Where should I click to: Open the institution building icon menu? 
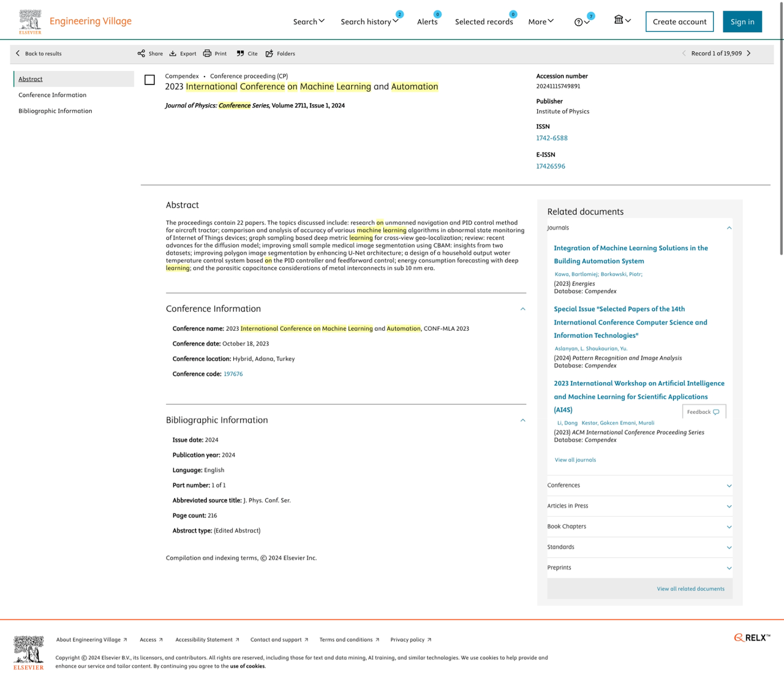pyautogui.click(x=619, y=20)
